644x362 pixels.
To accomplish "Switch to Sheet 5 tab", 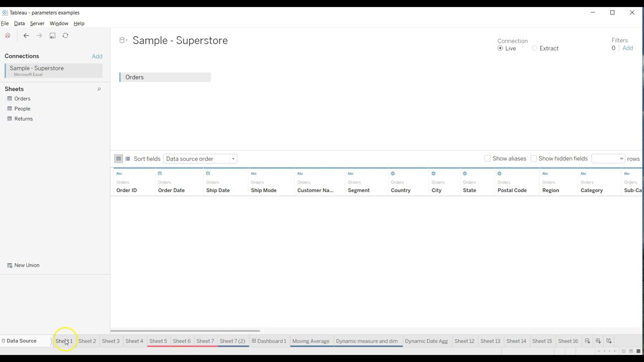I will 158,341.
